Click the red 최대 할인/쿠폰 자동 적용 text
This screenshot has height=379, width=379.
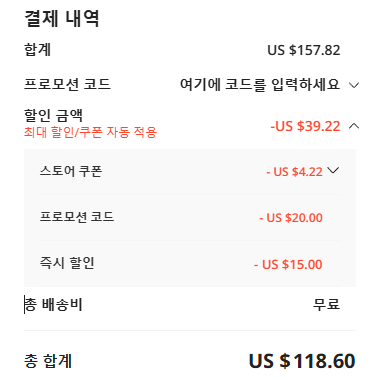90,132
